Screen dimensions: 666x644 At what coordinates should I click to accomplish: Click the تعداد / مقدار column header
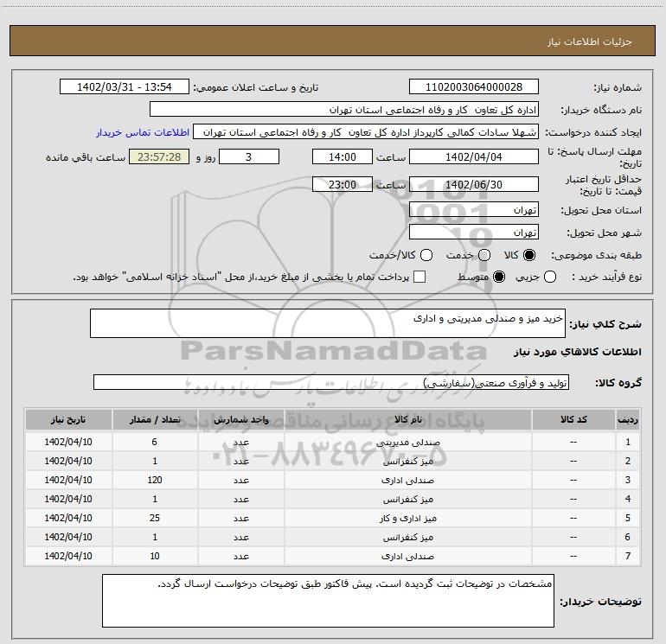tap(155, 420)
